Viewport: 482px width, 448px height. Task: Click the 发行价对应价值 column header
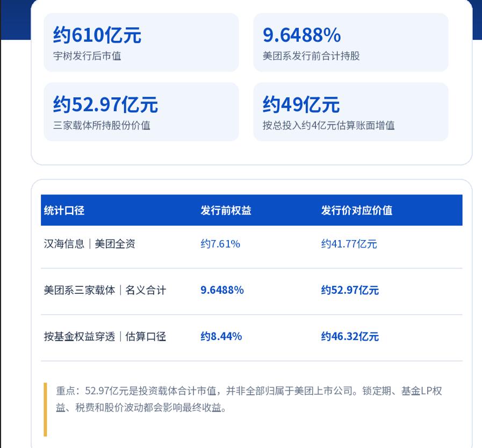(x=357, y=211)
